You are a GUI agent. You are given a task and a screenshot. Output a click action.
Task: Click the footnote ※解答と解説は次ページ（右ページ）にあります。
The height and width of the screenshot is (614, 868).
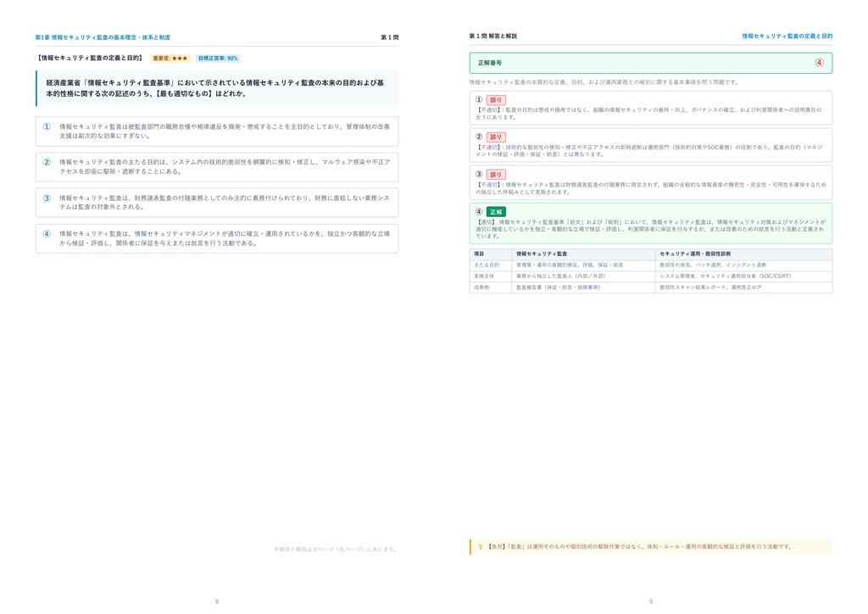click(x=336, y=550)
